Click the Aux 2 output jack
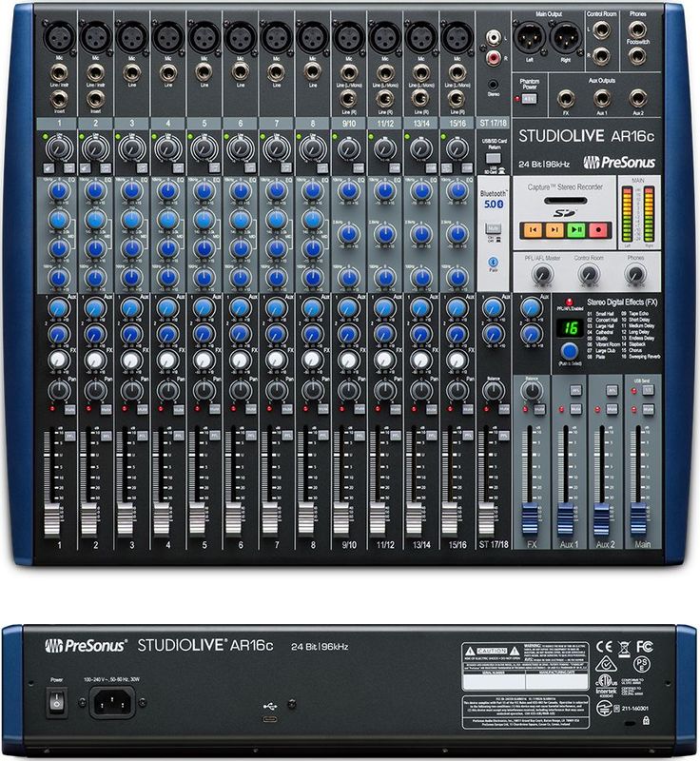The width and height of the screenshot is (700, 761). 638,99
